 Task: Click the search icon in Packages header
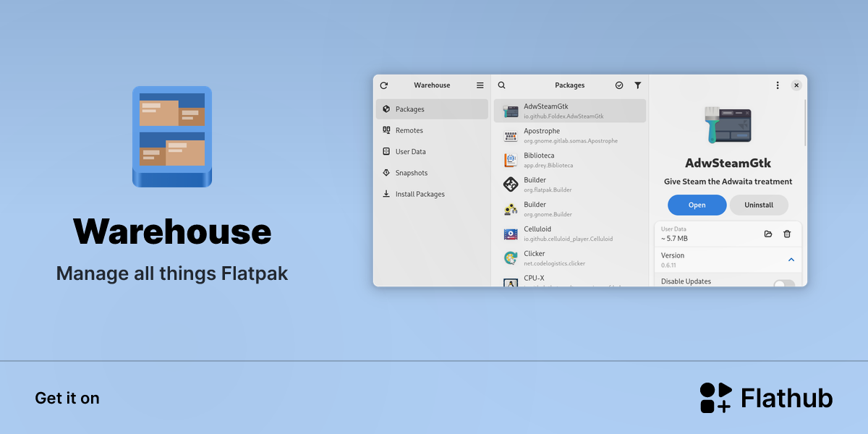click(x=502, y=85)
